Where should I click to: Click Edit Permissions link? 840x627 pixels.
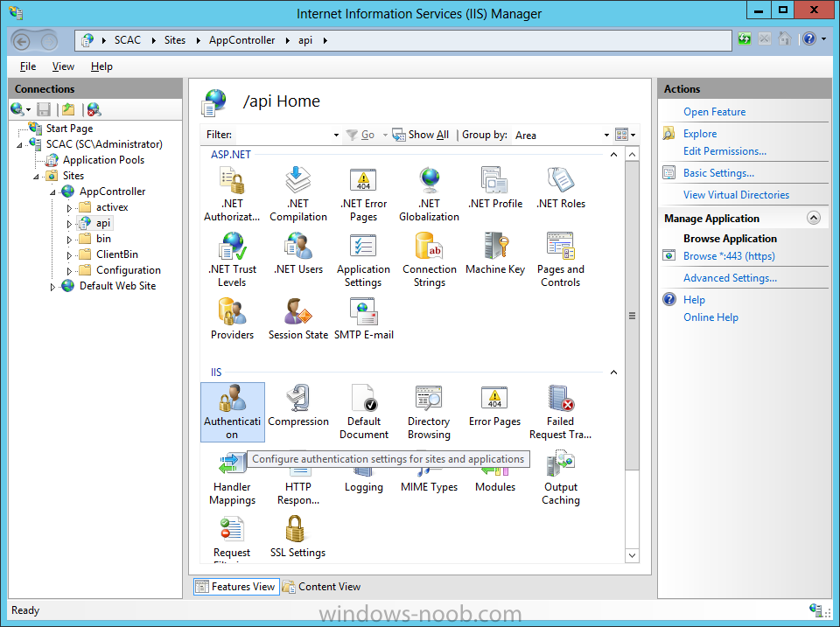(724, 151)
